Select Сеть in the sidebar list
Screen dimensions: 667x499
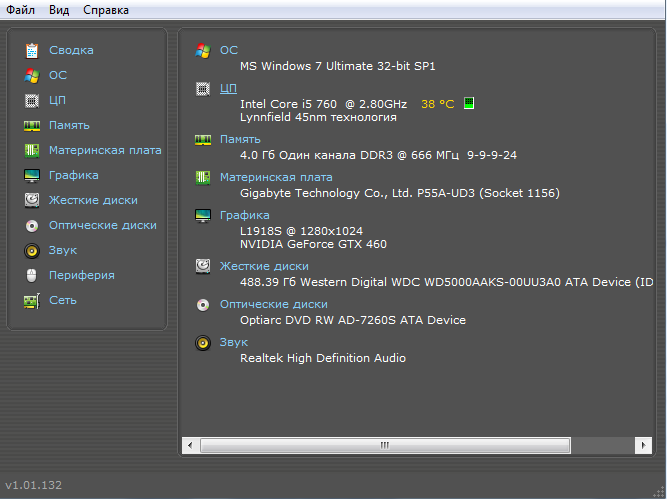click(x=62, y=300)
